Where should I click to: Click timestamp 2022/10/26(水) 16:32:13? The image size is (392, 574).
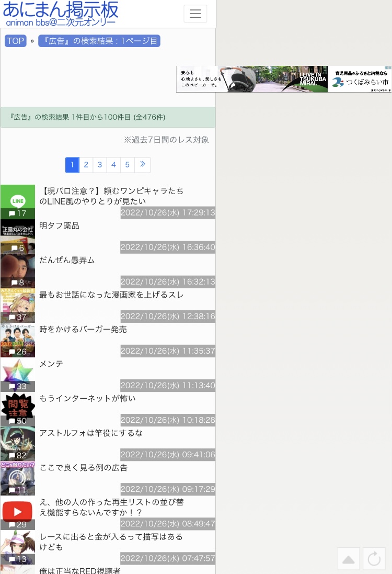168,282
